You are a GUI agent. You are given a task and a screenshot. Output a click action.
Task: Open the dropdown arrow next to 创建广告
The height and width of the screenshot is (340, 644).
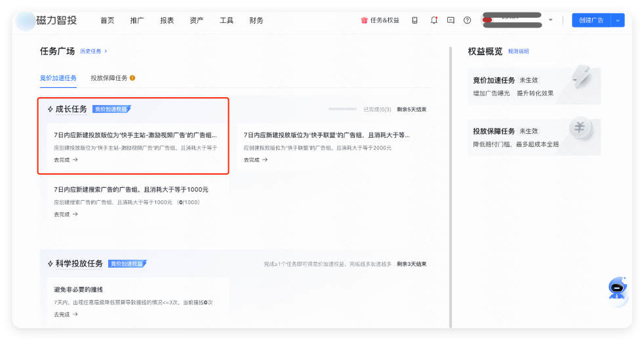pyautogui.click(x=618, y=20)
